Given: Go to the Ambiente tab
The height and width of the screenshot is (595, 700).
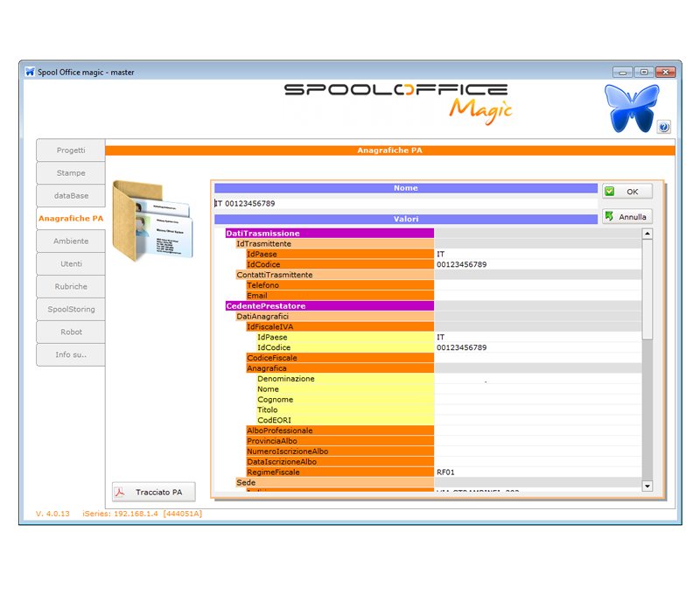Looking at the screenshot, I should coord(71,241).
